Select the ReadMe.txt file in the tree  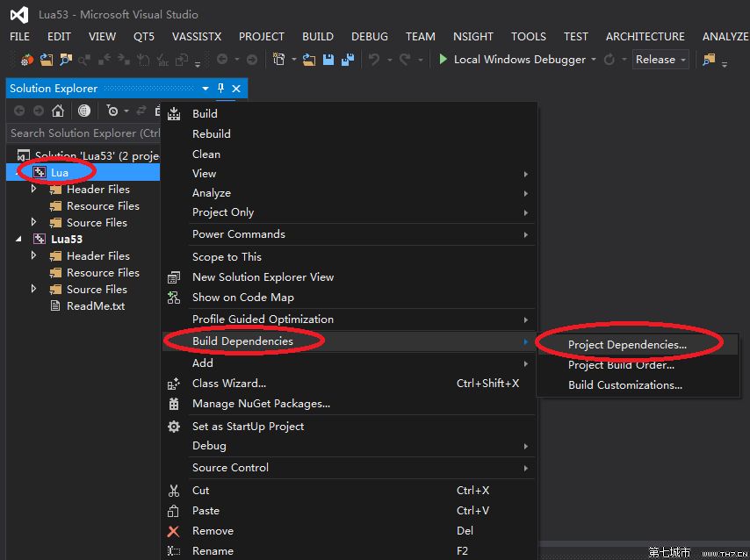coord(95,306)
